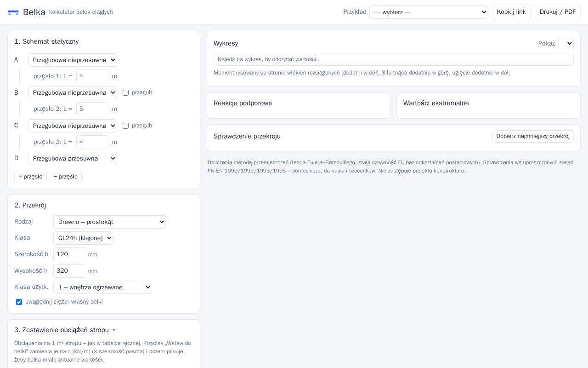The width and height of the screenshot is (588, 368).
Task: Collapse the Zestawienie obciążeń stropu section triangle
Action: (113, 330)
